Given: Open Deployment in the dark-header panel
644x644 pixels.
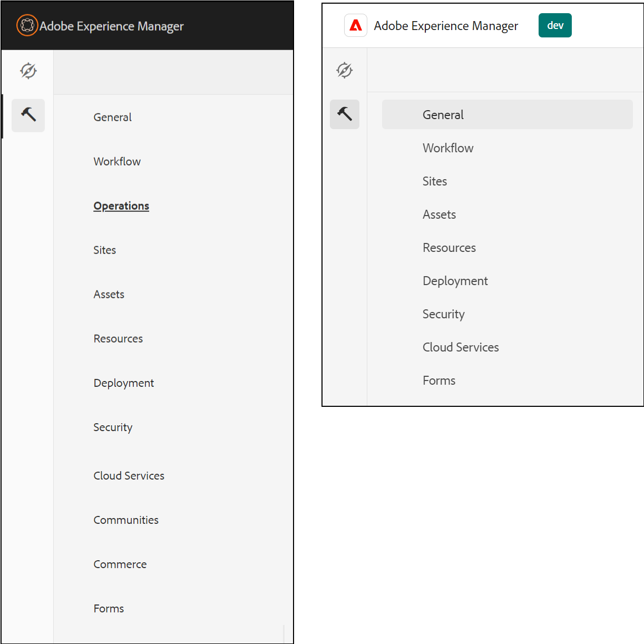Looking at the screenshot, I should pyautogui.click(x=124, y=383).
